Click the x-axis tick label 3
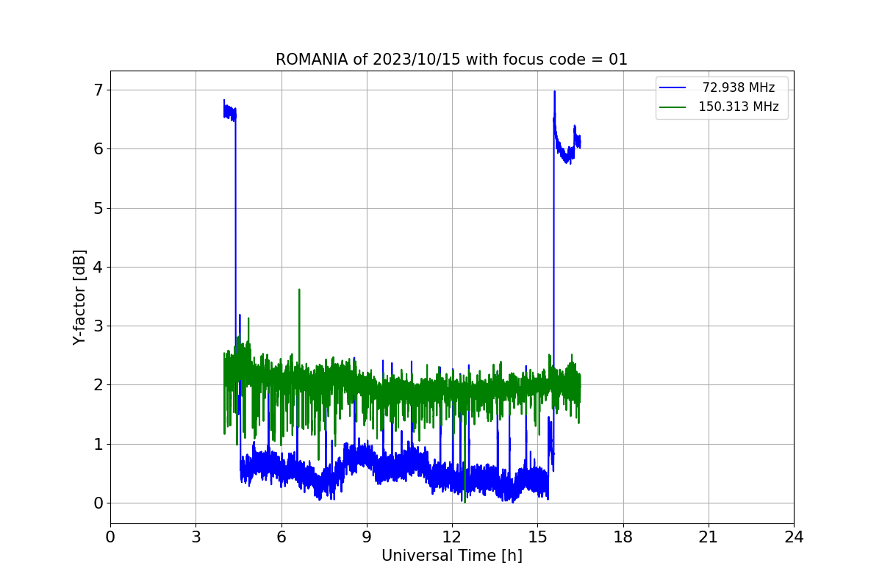 (196, 537)
